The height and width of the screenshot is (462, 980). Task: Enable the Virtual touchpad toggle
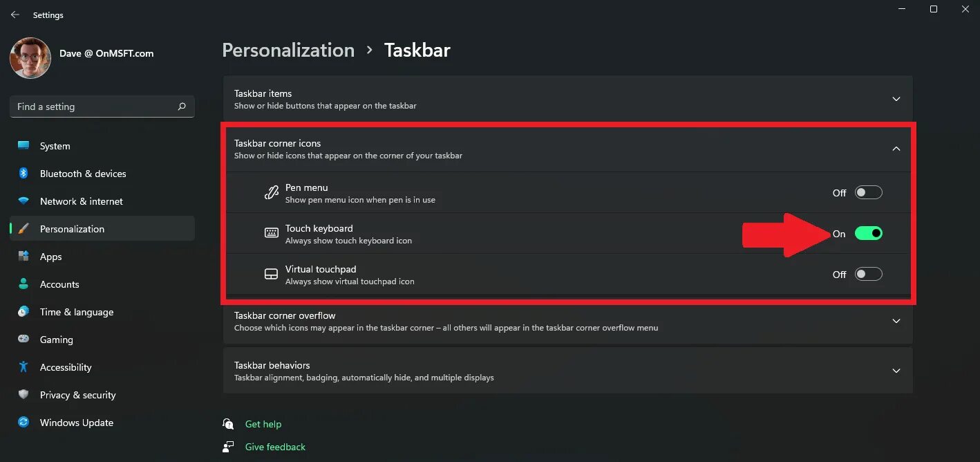pyautogui.click(x=868, y=275)
